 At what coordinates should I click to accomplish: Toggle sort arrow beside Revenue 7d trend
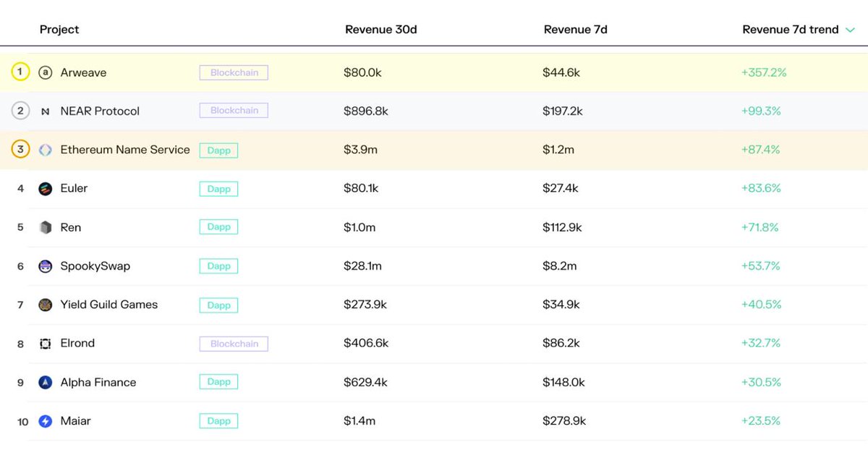[x=850, y=30]
